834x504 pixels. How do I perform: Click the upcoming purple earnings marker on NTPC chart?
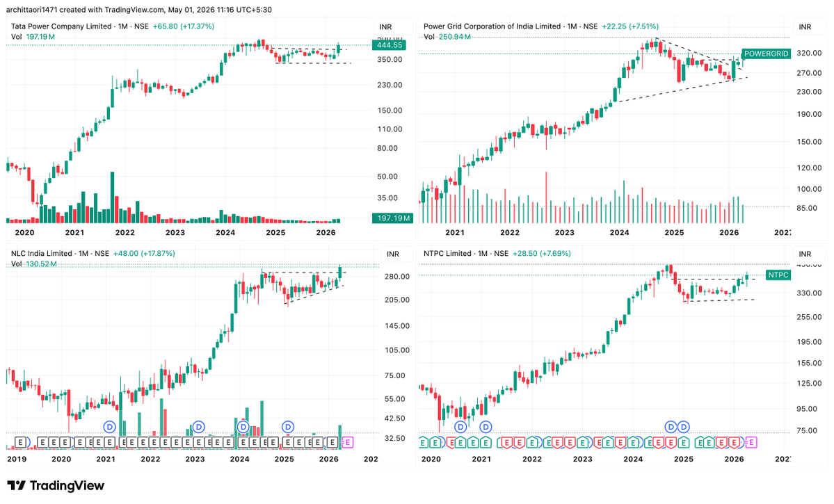click(x=751, y=442)
